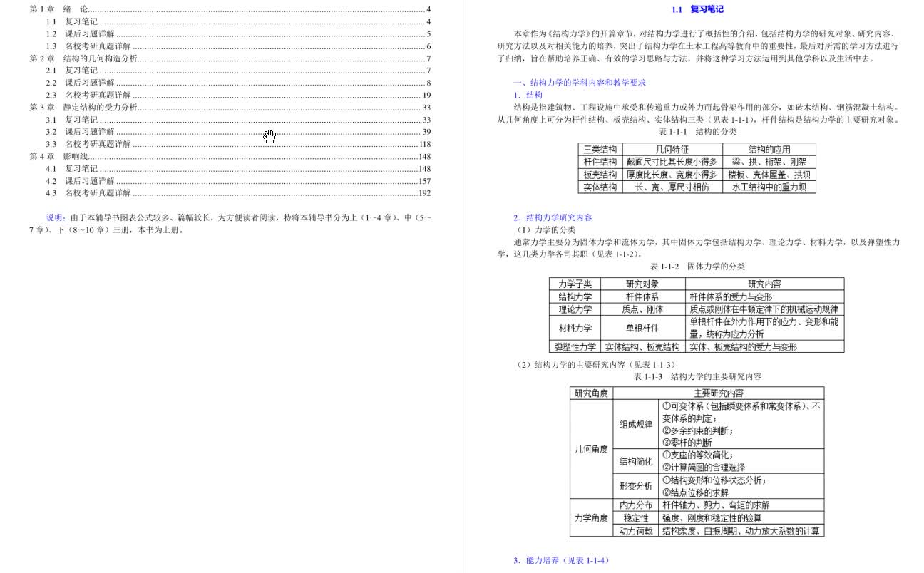Open contents entry '第 2 章 结构的几何构造分析'
The width and height of the screenshot is (924, 573).
[x=230, y=58]
